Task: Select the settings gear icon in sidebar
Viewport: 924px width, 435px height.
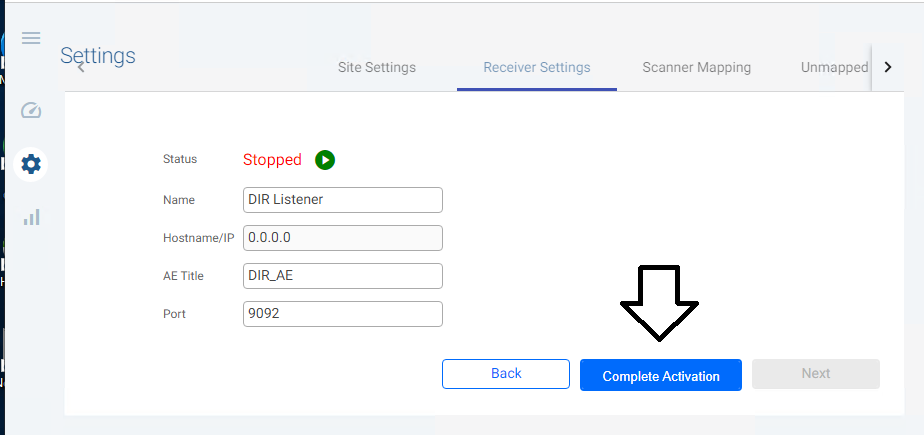Action: coord(31,163)
